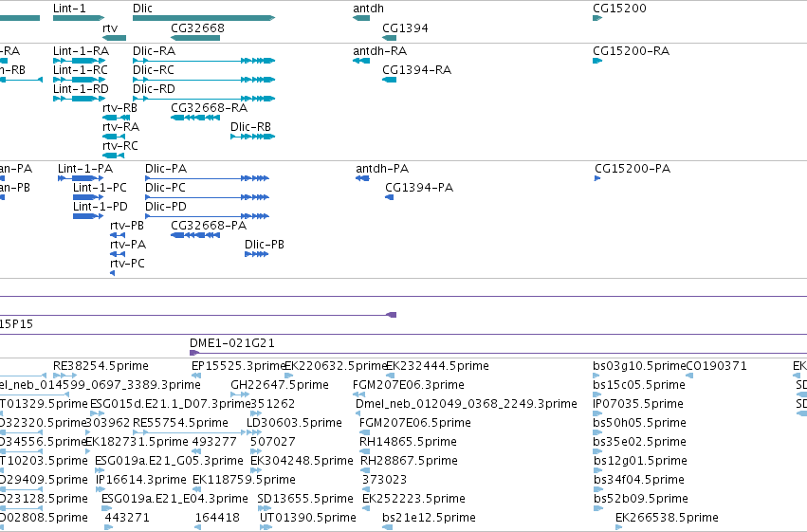Click EST bs34f04.5prime
Image resolution: width=807 pixels, height=532 pixels.
597,490
